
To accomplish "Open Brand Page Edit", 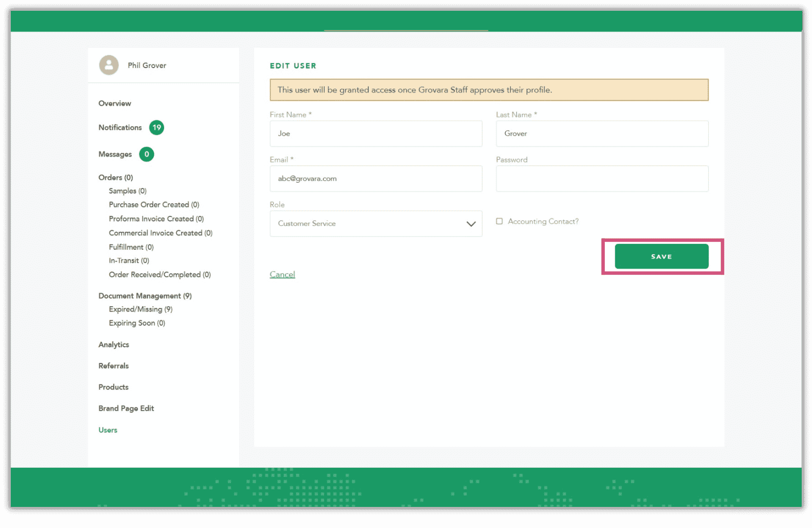I will point(126,408).
